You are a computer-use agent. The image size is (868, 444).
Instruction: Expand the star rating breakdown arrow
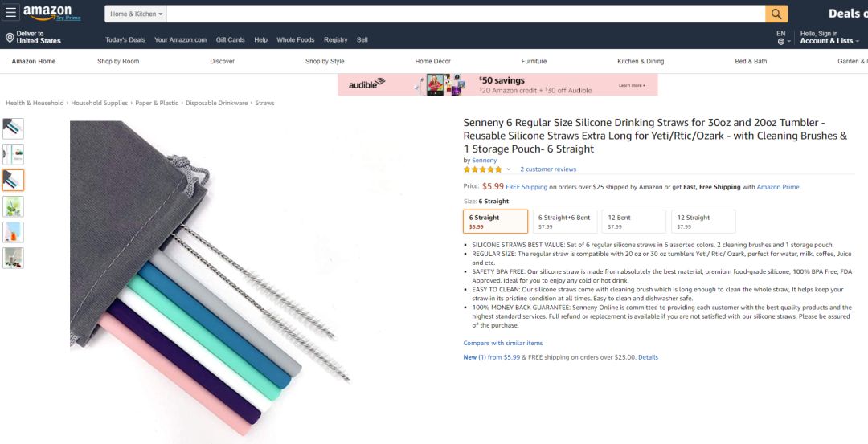pyautogui.click(x=509, y=169)
